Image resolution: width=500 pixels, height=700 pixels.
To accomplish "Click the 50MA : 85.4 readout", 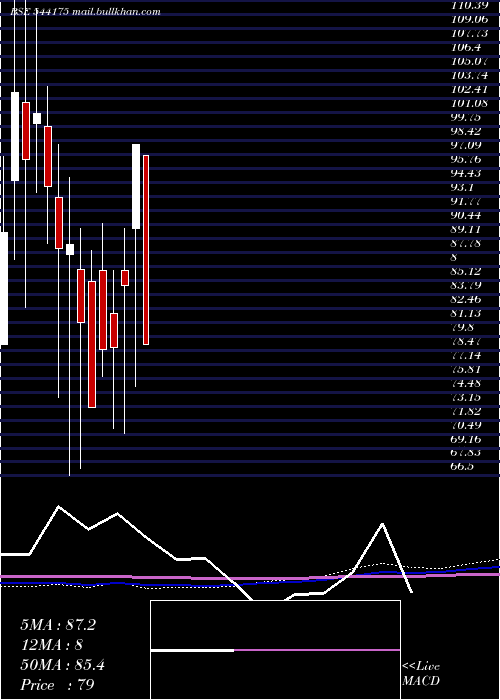I will (x=62, y=665).
